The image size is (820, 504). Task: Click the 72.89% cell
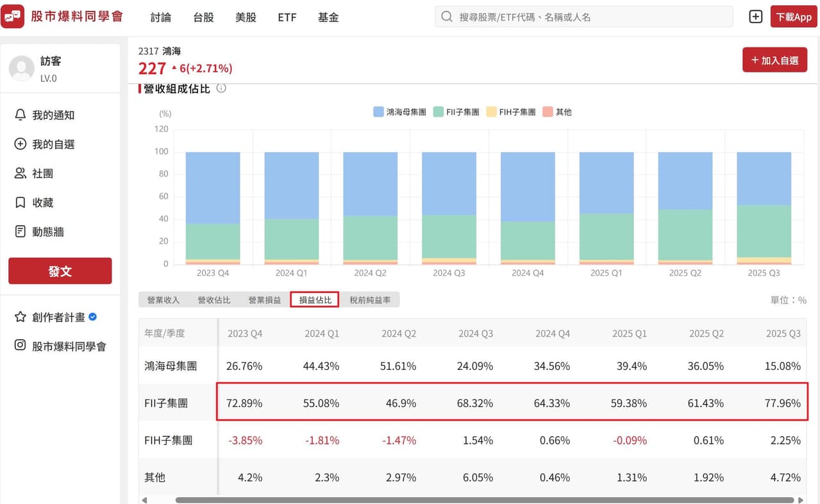click(244, 403)
